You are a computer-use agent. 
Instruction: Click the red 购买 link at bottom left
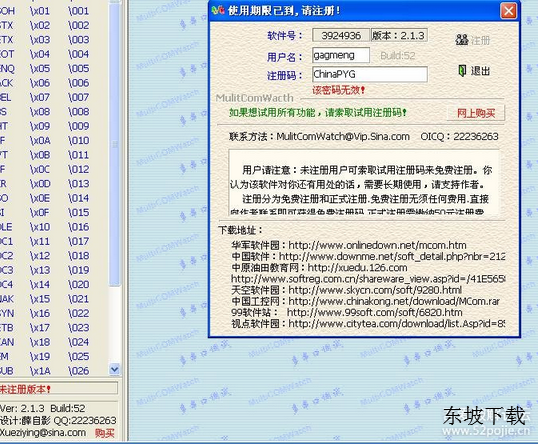[104, 433]
